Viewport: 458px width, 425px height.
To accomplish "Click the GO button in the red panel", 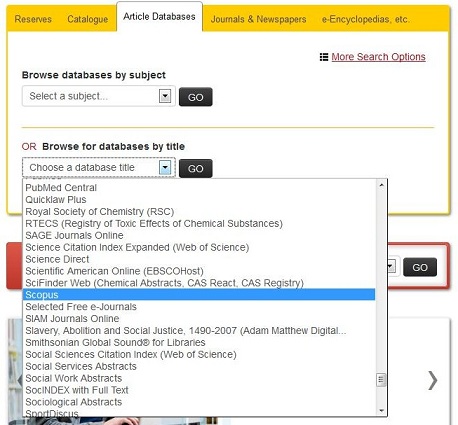I will (x=420, y=267).
